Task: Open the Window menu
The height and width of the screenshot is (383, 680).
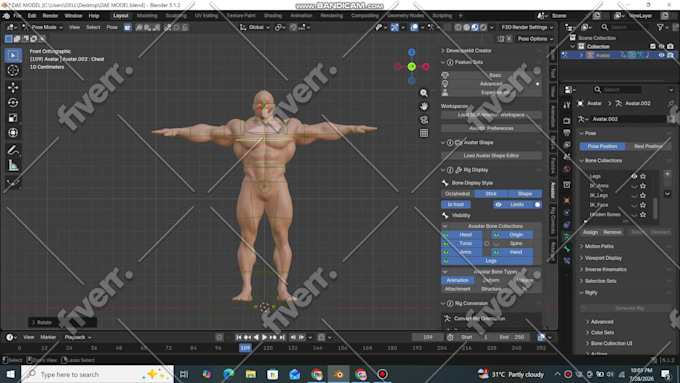Action: pyautogui.click(x=73, y=16)
